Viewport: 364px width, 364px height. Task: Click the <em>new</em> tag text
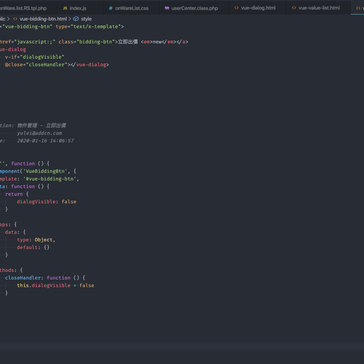click(159, 42)
